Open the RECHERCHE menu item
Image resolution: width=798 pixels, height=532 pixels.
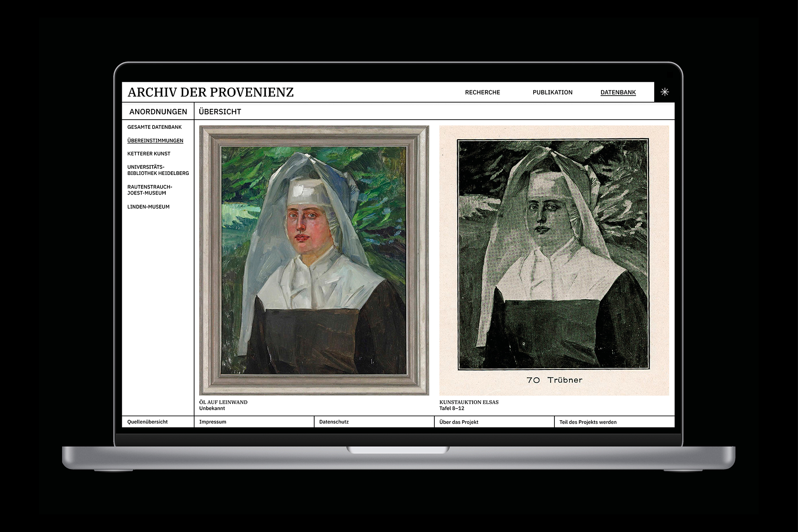pyautogui.click(x=483, y=92)
